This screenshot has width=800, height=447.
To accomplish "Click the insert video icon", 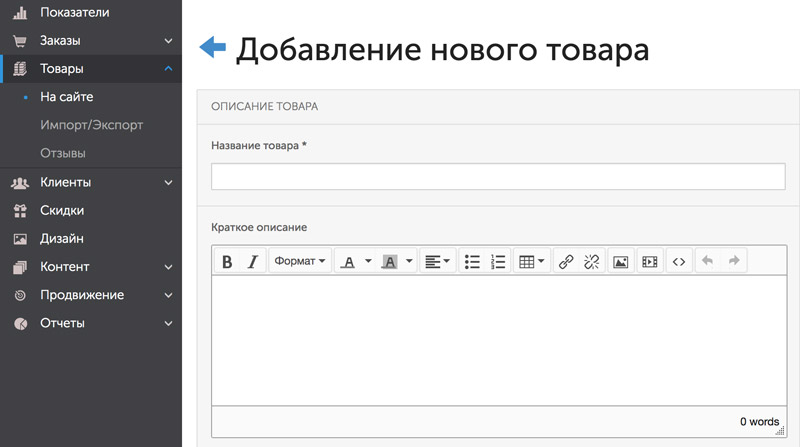I will coord(649,262).
